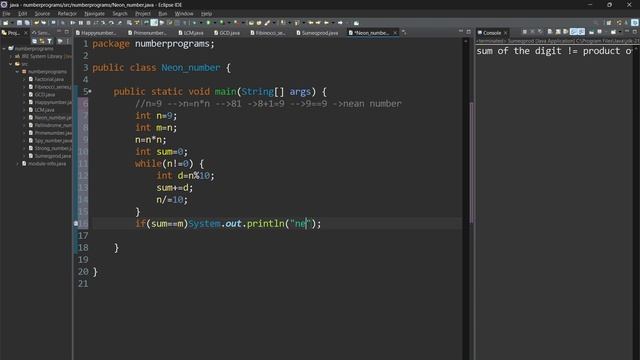Toggle the highlighted Mark Occurrences toolbar icon
The height and width of the screenshot is (360, 640).
click(x=154, y=23)
